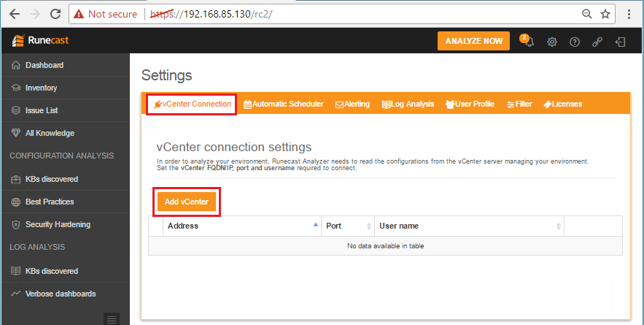Click the Issue List layers icon
The height and width of the screenshot is (325, 644).
point(15,110)
